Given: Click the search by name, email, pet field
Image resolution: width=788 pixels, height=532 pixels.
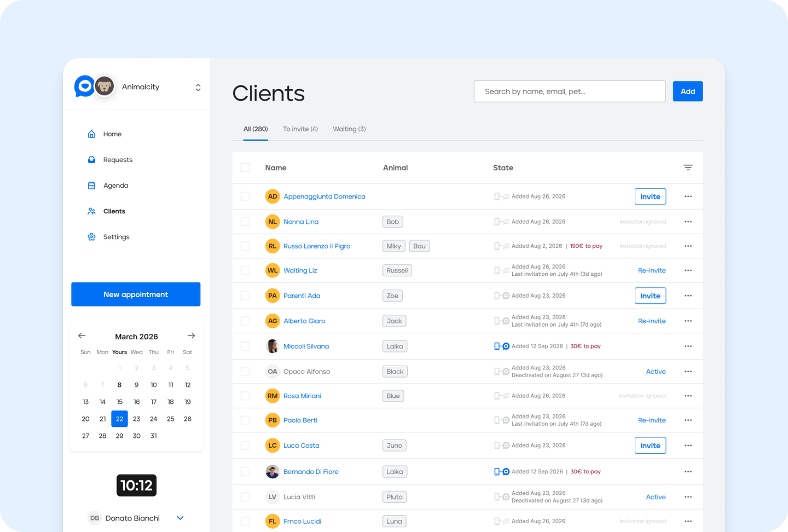Looking at the screenshot, I should [570, 91].
